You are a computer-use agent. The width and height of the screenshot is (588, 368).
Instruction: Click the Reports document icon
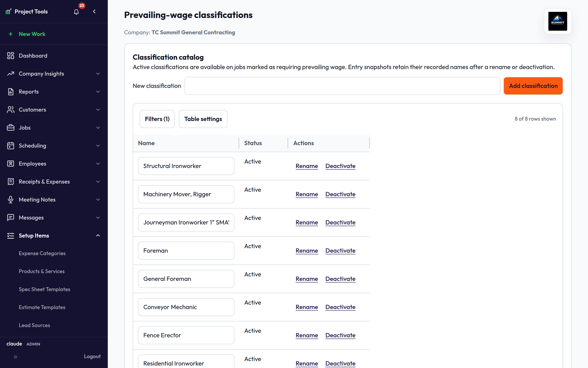10,92
